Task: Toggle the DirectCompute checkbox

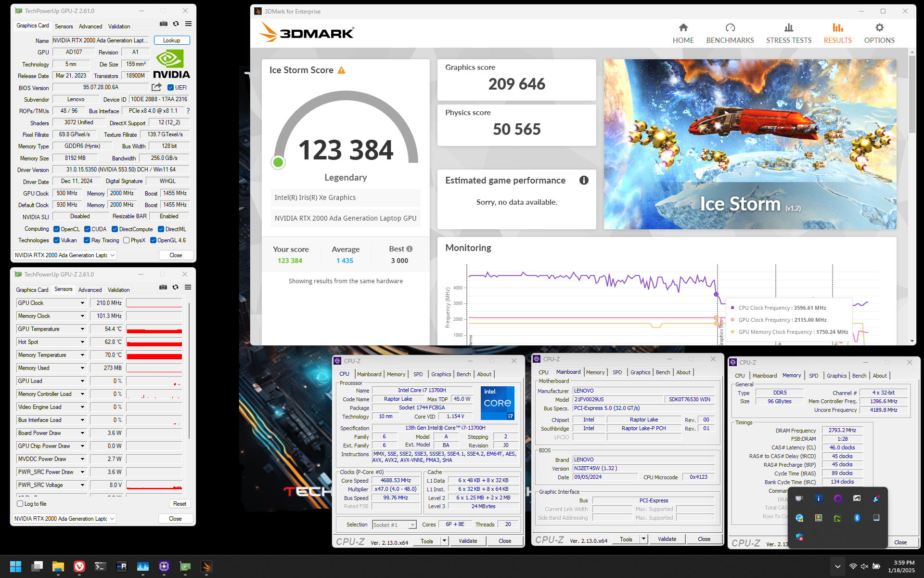Action: point(115,229)
